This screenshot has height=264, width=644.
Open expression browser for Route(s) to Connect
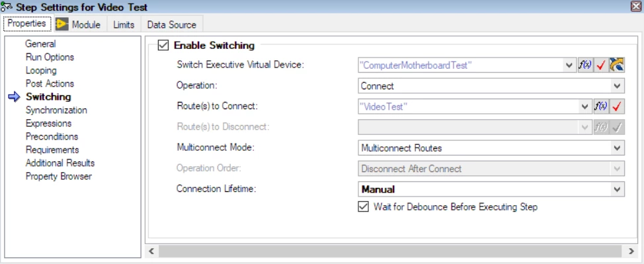(x=601, y=107)
